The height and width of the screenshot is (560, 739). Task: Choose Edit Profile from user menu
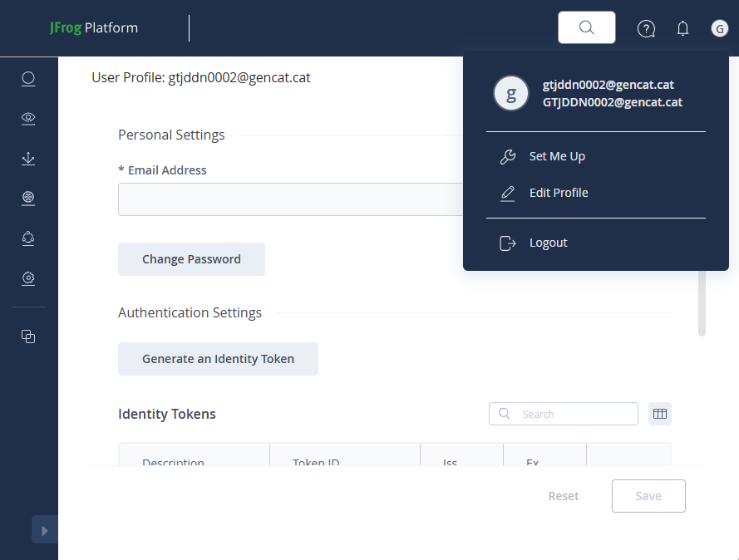[x=558, y=193]
